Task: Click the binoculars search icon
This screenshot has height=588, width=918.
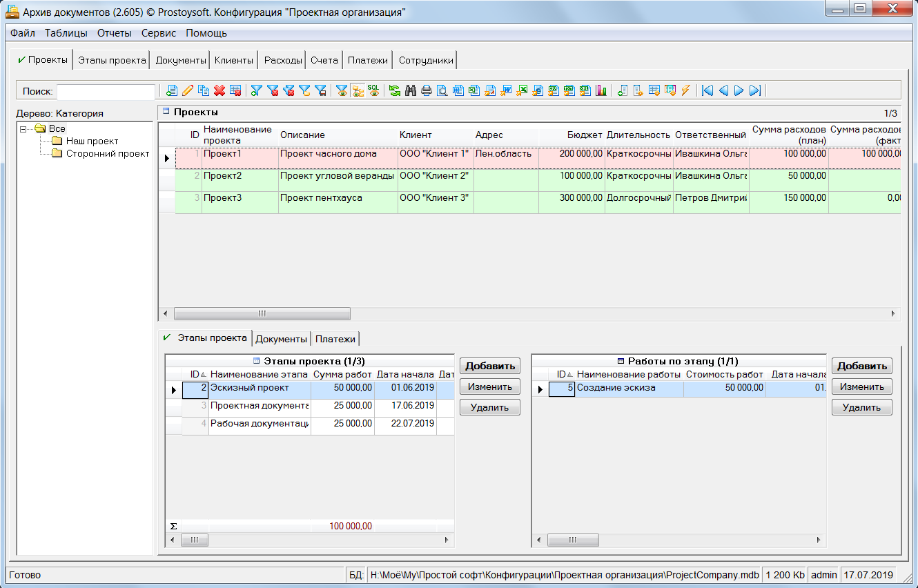Action: pyautogui.click(x=411, y=90)
